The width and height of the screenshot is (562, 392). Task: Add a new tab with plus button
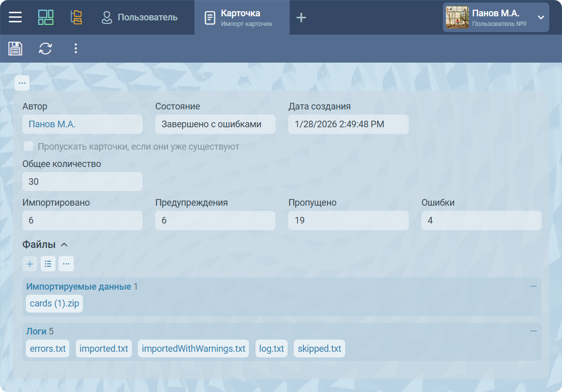pyautogui.click(x=301, y=17)
